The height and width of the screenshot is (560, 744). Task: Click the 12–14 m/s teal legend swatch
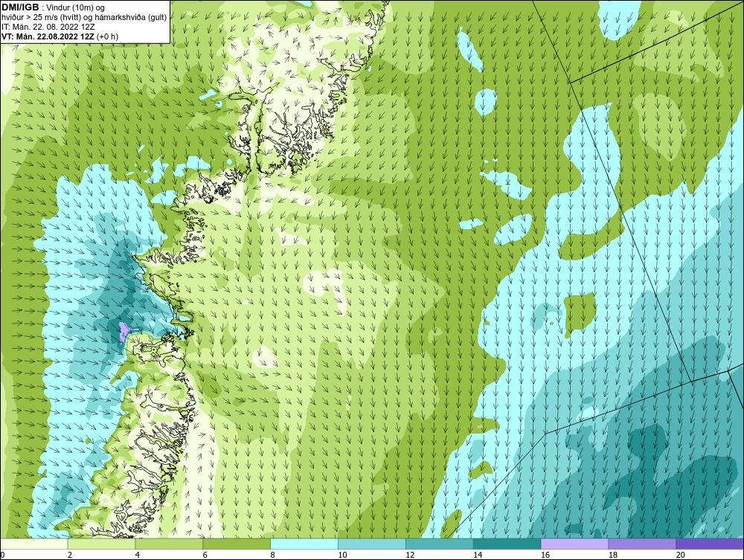click(440, 544)
